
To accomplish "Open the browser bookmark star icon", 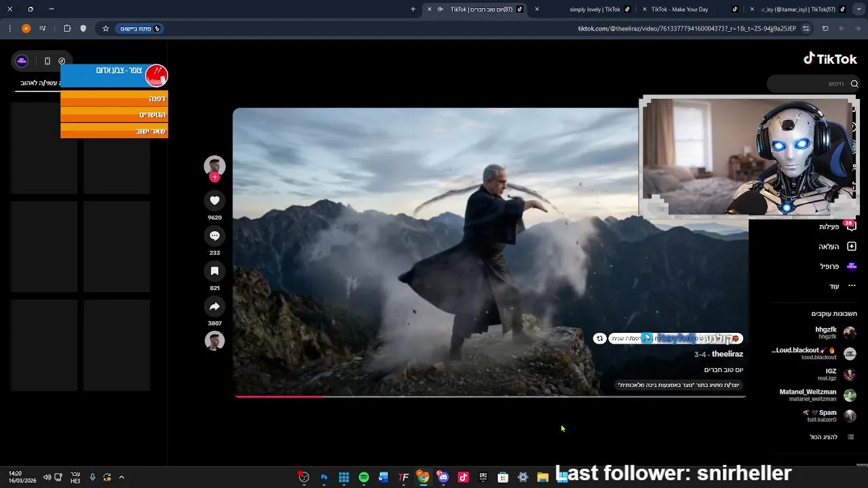I will 106,28.
